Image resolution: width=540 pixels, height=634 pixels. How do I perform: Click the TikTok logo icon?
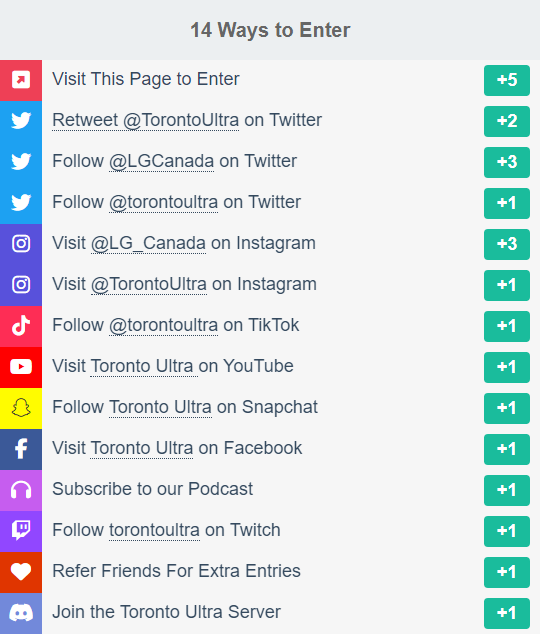click(21, 326)
